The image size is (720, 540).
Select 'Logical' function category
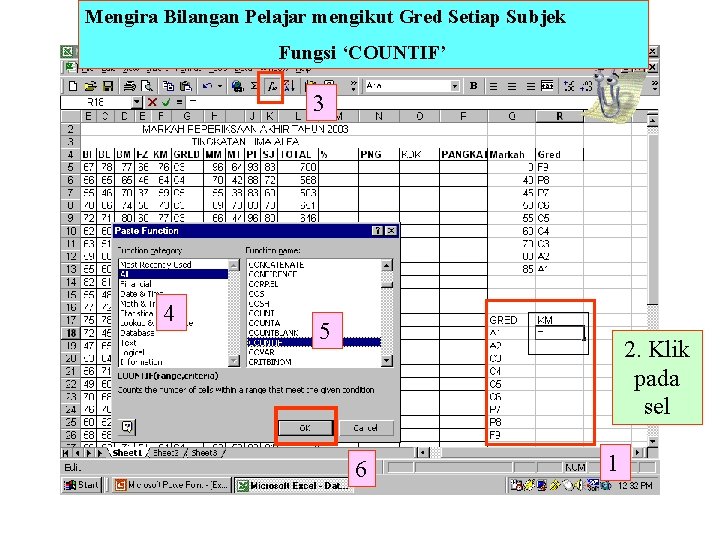[174, 352]
